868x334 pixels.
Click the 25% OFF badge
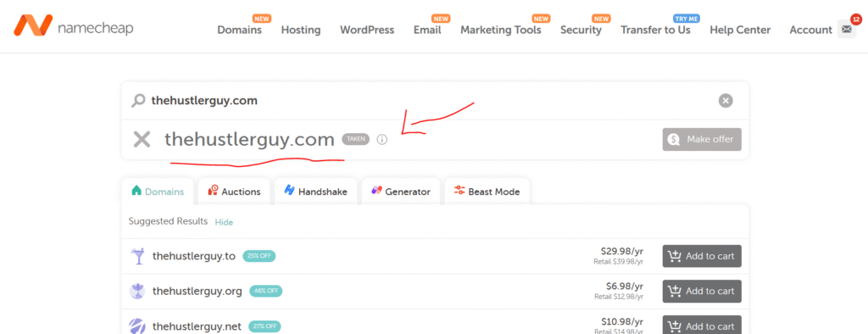[x=259, y=256]
